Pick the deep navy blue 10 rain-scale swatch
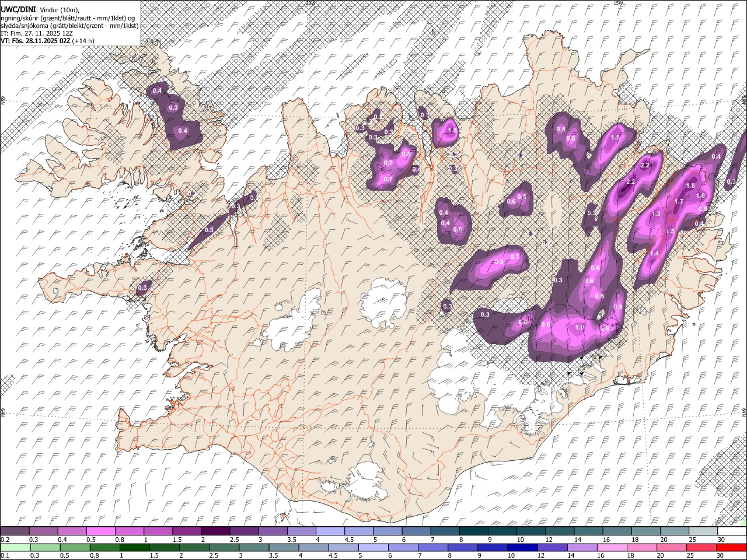Viewport: 747px width, 560px height. (x=523, y=547)
